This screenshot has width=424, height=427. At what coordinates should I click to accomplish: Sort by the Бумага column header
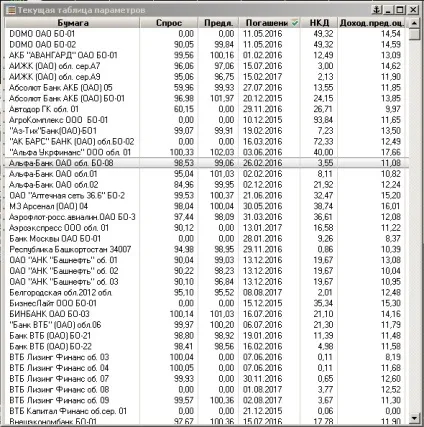pyautogui.click(x=72, y=23)
